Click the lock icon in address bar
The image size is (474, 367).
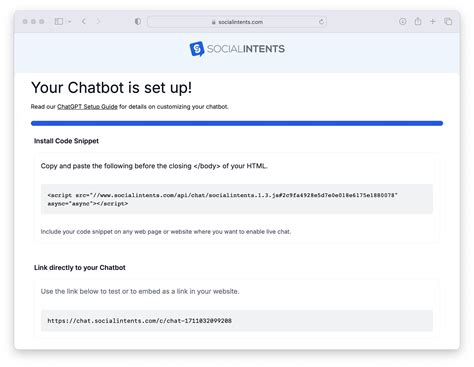(x=214, y=22)
